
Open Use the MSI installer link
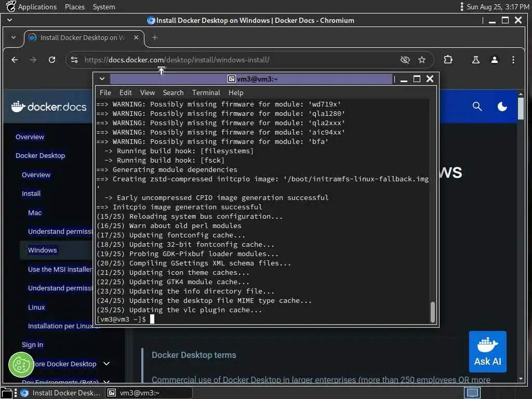[x=60, y=269]
